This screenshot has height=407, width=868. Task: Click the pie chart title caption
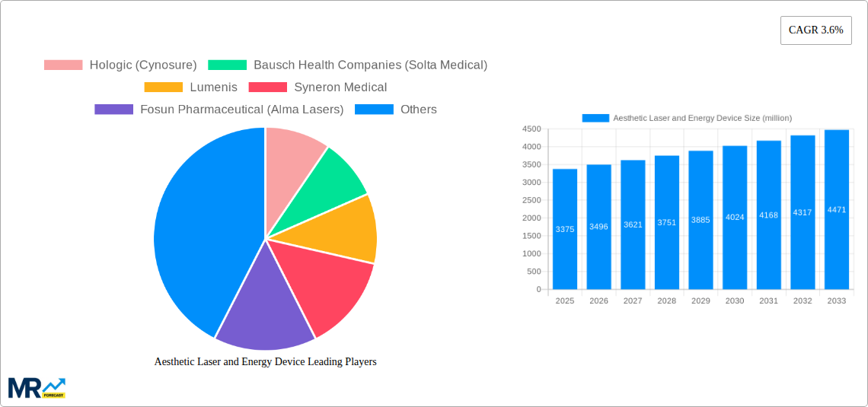[265, 361]
